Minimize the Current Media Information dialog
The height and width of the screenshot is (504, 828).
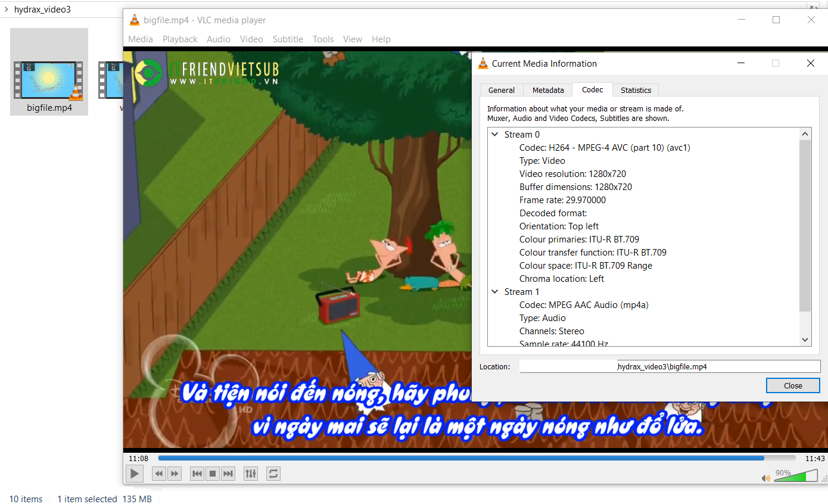click(740, 63)
